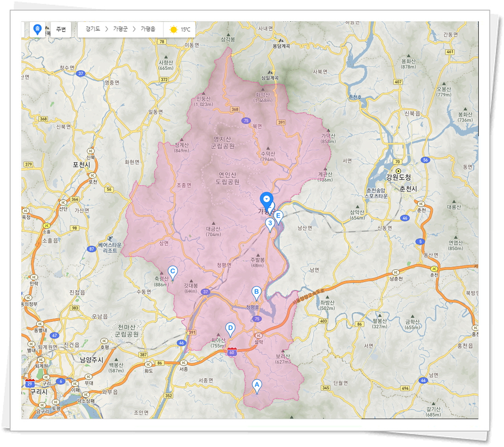Click the 베어스타운 리조트 ski icon
The width and height of the screenshot is (504, 447).
point(109,239)
